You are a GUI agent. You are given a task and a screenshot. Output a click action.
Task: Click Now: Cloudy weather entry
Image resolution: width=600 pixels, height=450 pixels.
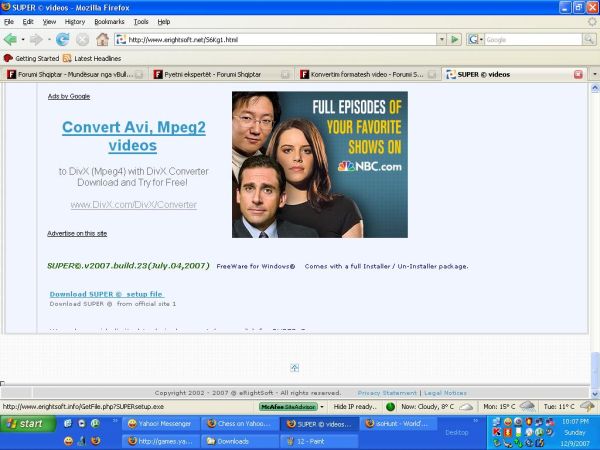point(437,407)
